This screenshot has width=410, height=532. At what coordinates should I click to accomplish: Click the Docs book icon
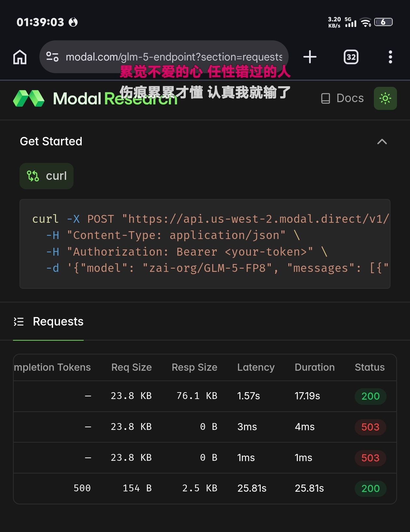(325, 98)
